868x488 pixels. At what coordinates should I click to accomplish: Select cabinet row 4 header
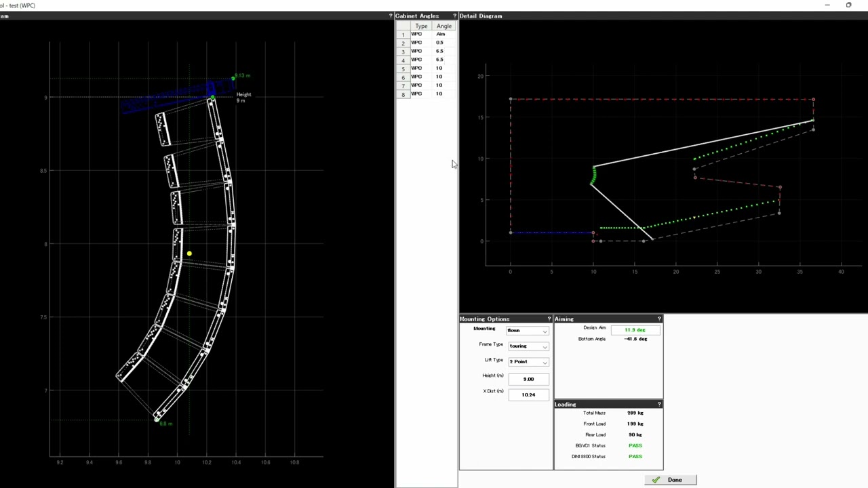click(x=403, y=60)
